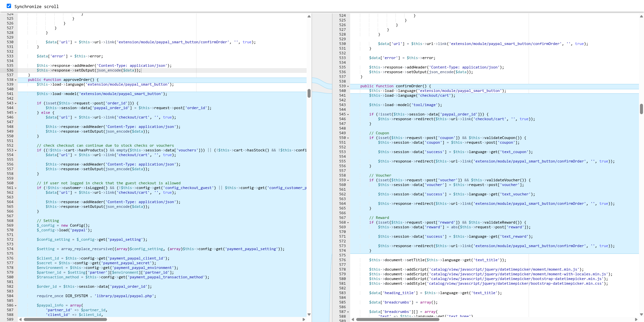Fold the reward if-block at right line 568

point(348,223)
